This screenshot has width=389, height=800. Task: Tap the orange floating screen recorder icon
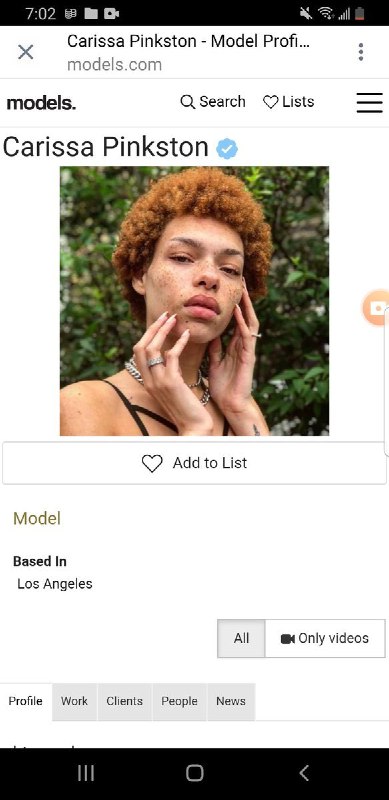(x=376, y=308)
